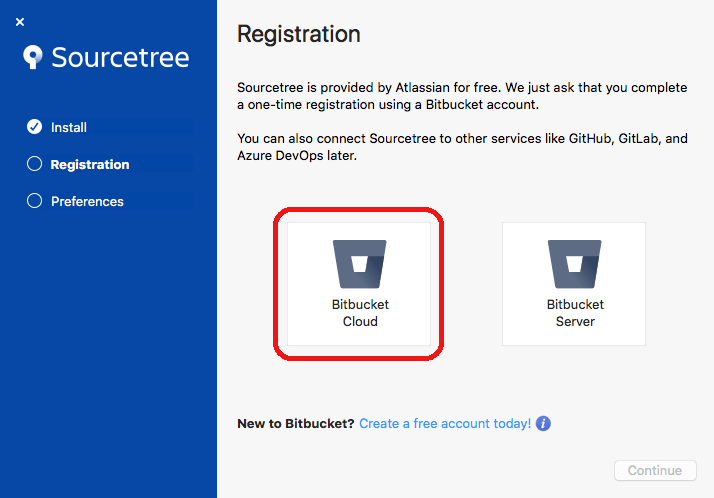The width and height of the screenshot is (714, 498).
Task: Close the Sourcetree setup window
Action: click(20, 22)
